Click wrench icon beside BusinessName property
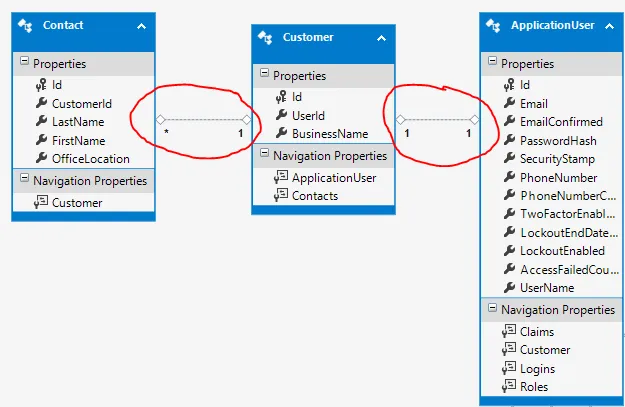 [280, 133]
